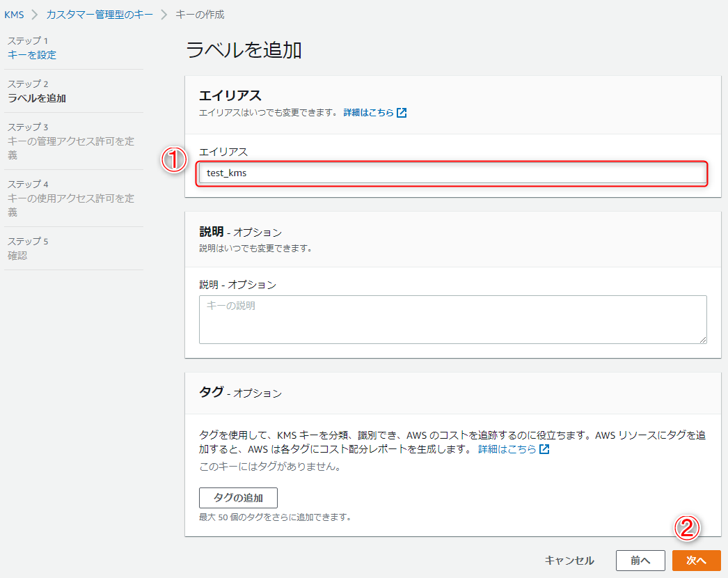728x578 pixels.
Task: Click inside the キーの説明 textarea
Action: [452, 320]
